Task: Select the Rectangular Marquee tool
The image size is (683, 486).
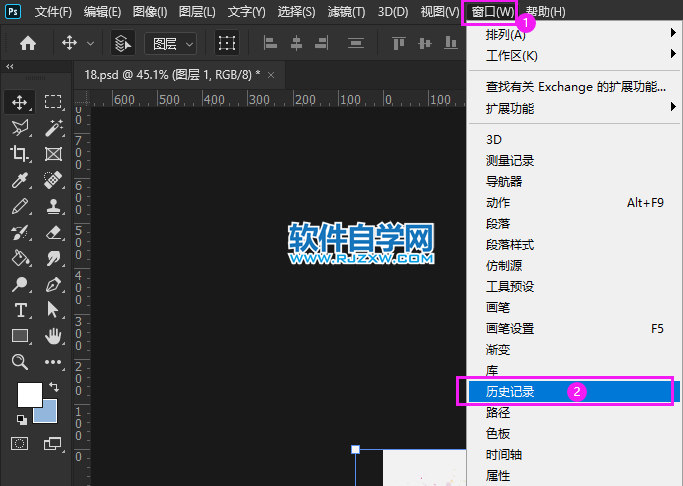Action: coord(53,102)
